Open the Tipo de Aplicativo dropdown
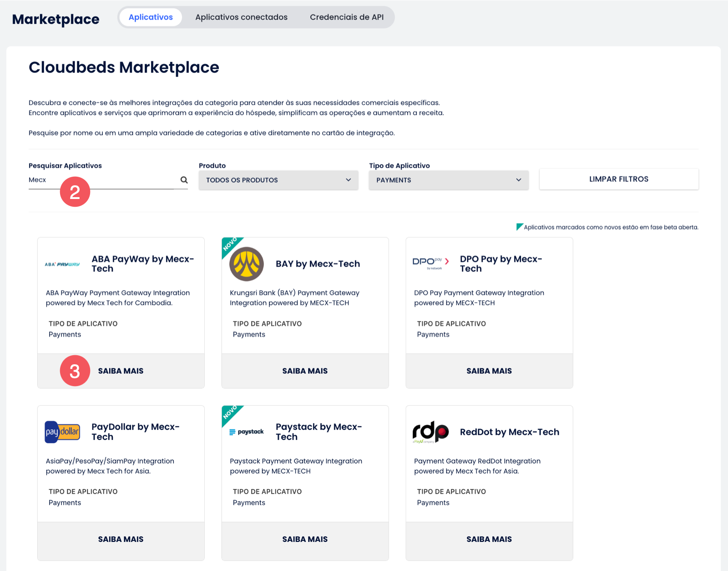Screen dimensions: 728x571 click(x=449, y=180)
